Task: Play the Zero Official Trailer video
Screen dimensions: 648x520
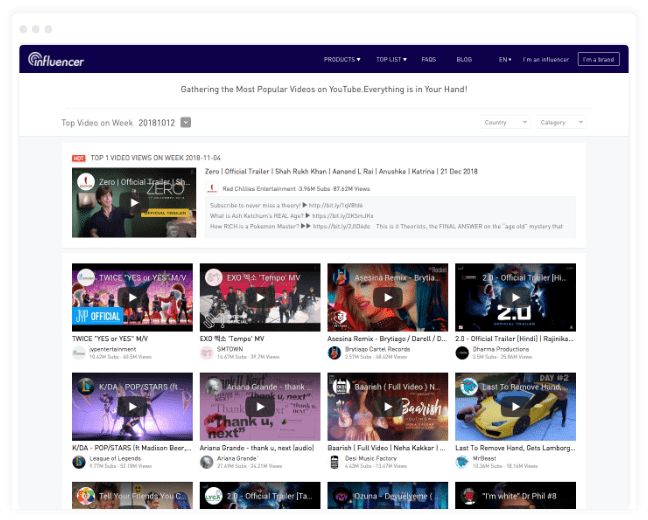Action: coord(134,203)
